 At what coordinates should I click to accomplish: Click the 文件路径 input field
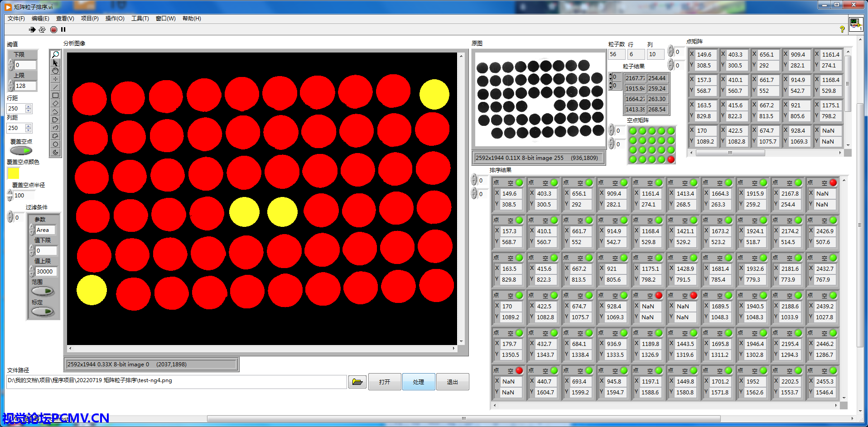click(x=177, y=382)
